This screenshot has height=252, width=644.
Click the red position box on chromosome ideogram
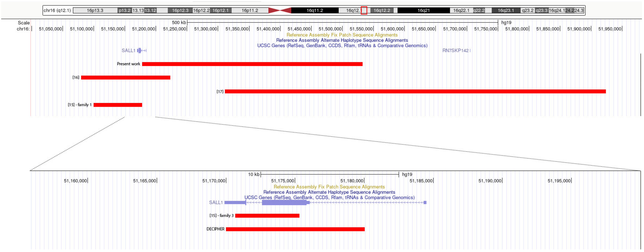coord(364,10)
